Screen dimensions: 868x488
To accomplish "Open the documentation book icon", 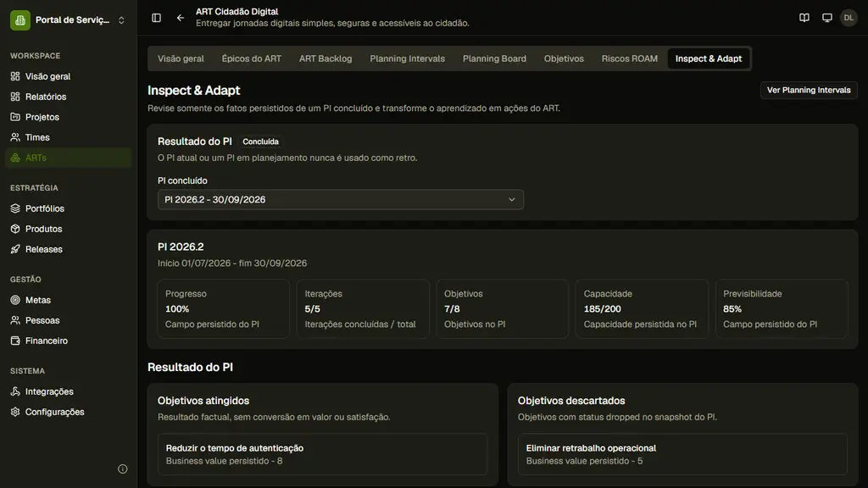I will coord(804,18).
